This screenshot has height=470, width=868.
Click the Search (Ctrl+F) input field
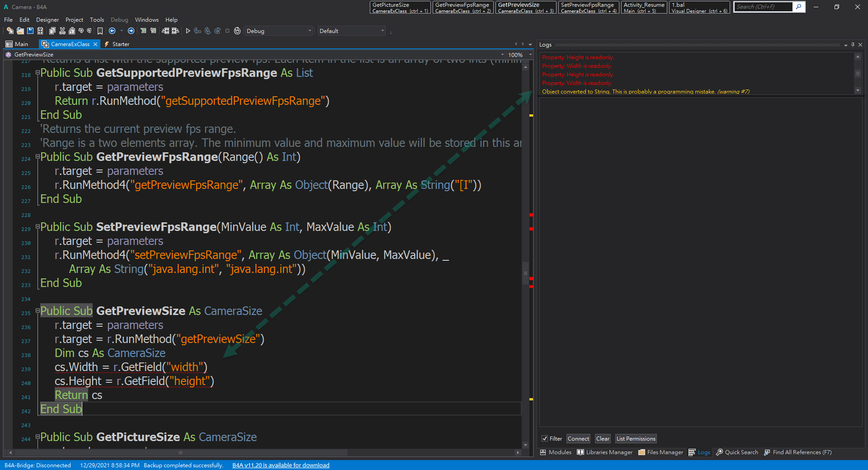pyautogui.click(x=763, y=7)
